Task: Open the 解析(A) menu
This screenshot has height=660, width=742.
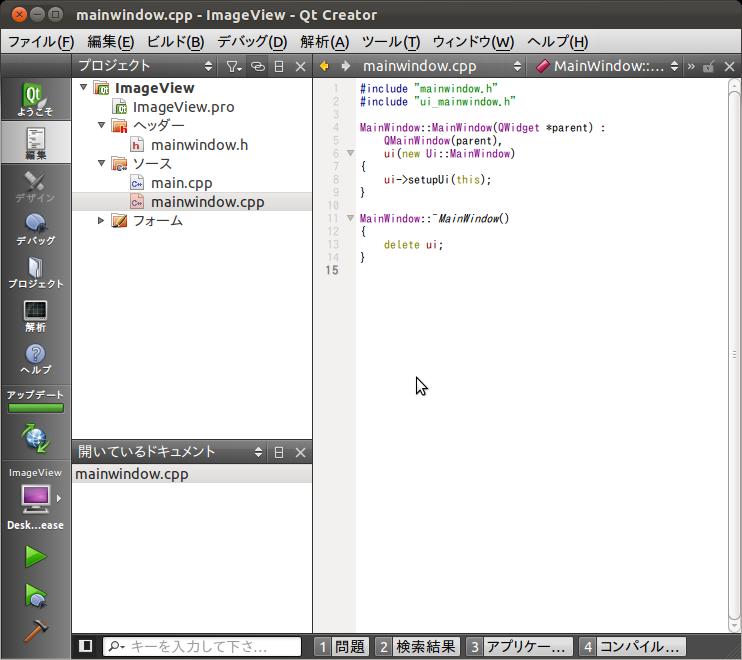Action: click(x=325, y=42)
